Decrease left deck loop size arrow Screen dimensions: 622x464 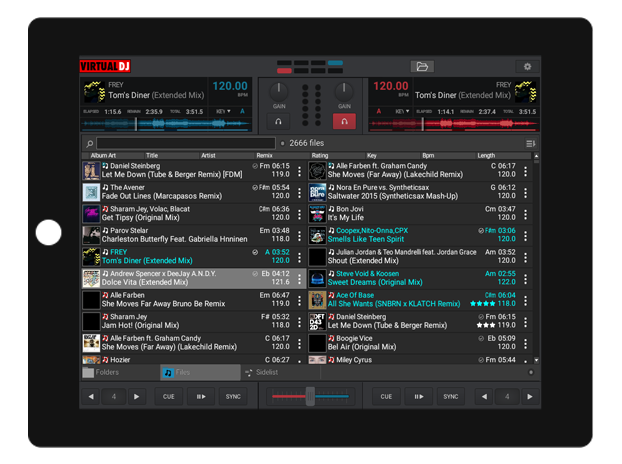(91, 396)
